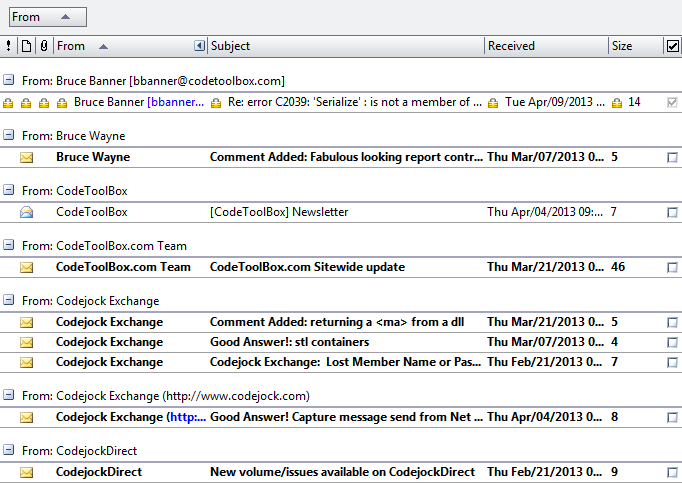This screenshot has height=483, width=682.
Task: Click the lock icon before Tue Apr/09/2013 date
Action: 493,103
